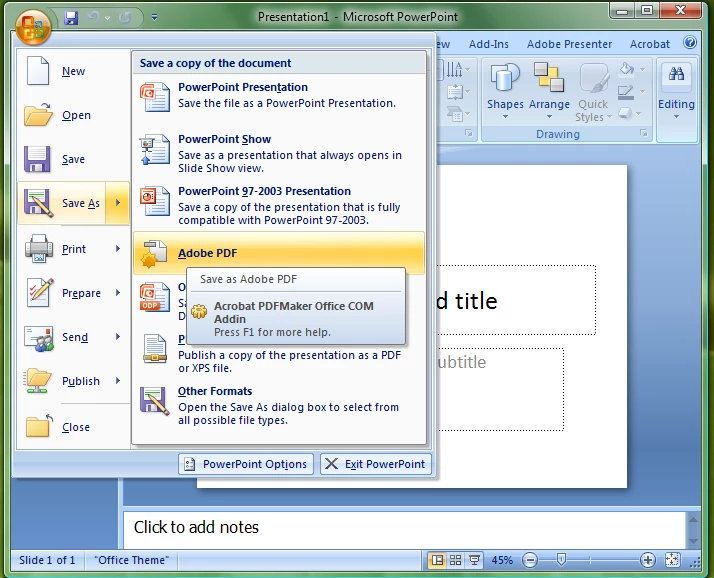Click in the 'Click to add notes' area

point(404,529)
